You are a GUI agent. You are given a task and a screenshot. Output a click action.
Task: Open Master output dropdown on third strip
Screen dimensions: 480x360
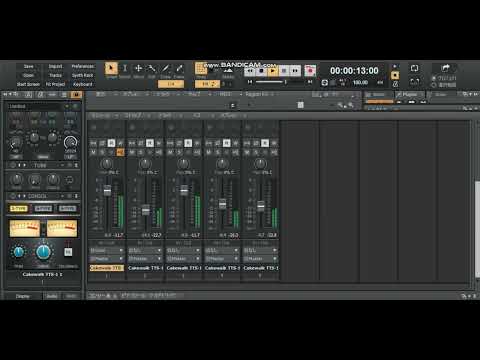click(x=183, y=259)
